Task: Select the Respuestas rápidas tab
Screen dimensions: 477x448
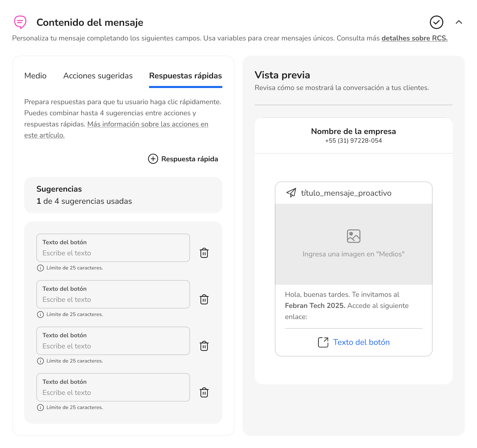Action: [x=185, y=76]
